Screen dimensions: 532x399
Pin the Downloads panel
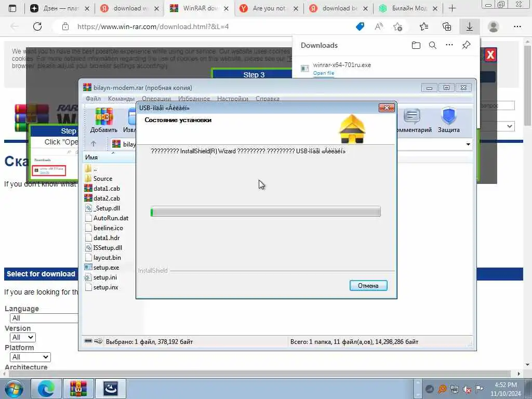466,45
